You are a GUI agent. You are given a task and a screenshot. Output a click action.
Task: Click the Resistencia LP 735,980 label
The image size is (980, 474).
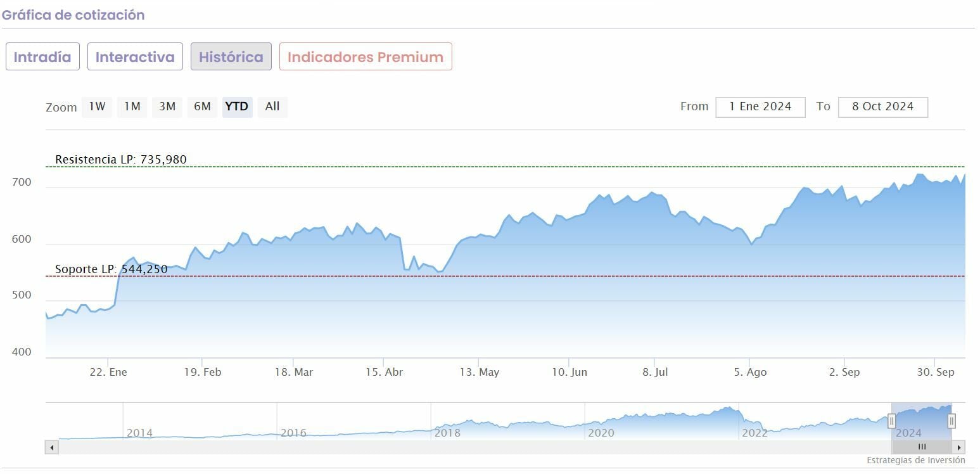click(121, 160)
